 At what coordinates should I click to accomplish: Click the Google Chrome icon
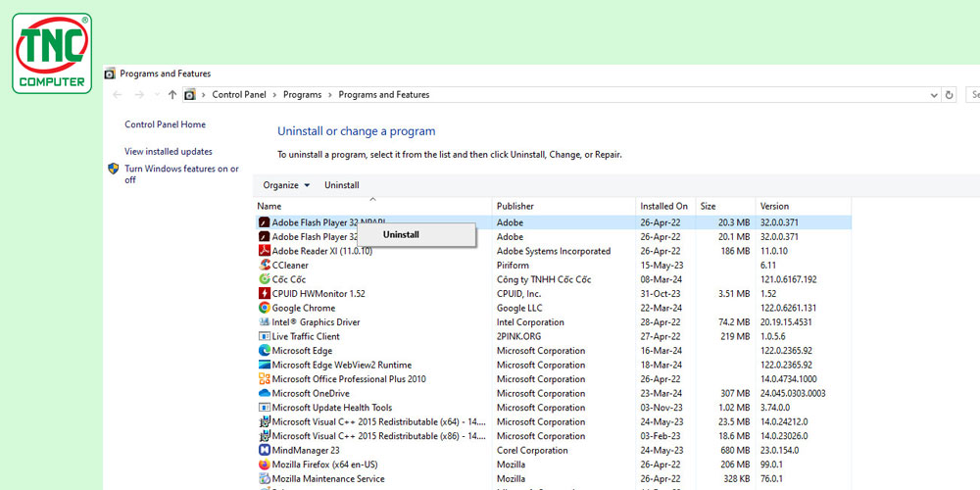pyautogui.click(x=264, y=308)
